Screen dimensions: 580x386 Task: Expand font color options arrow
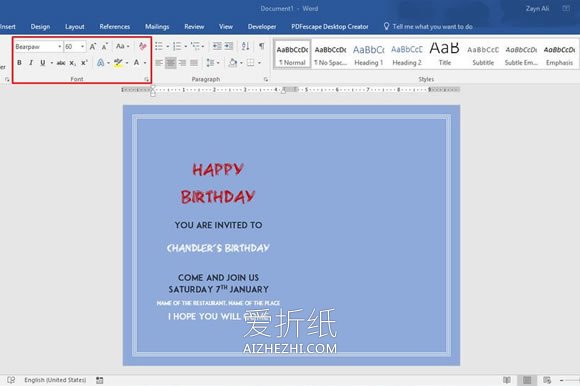(x=145, y=63)
